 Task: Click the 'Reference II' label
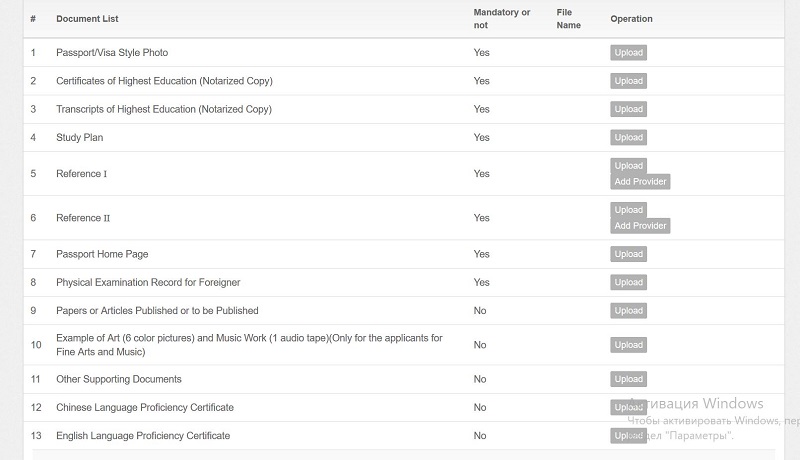click(x=83, y=218)
